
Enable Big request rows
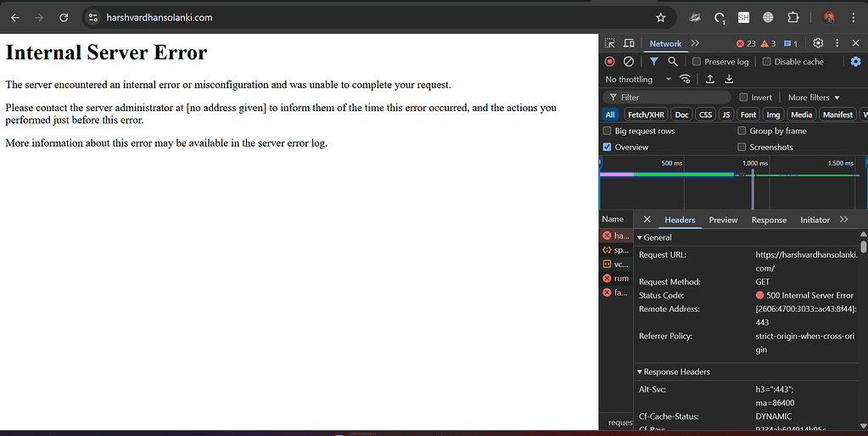click(x=607, y=131)
